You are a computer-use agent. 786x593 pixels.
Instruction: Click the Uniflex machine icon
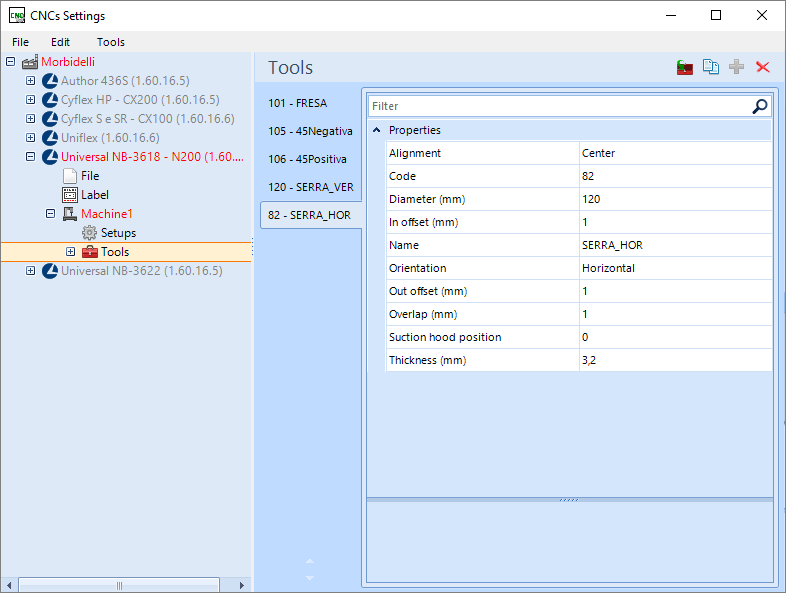50,138
